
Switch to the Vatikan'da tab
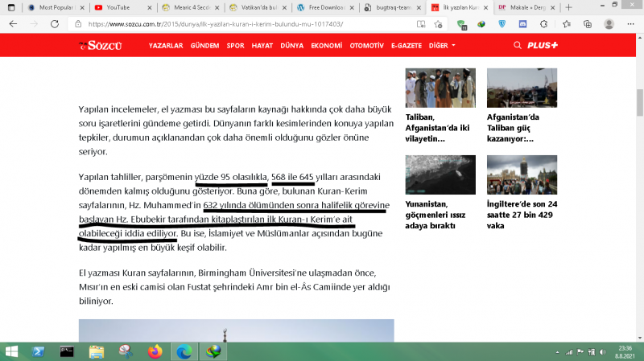259,7
